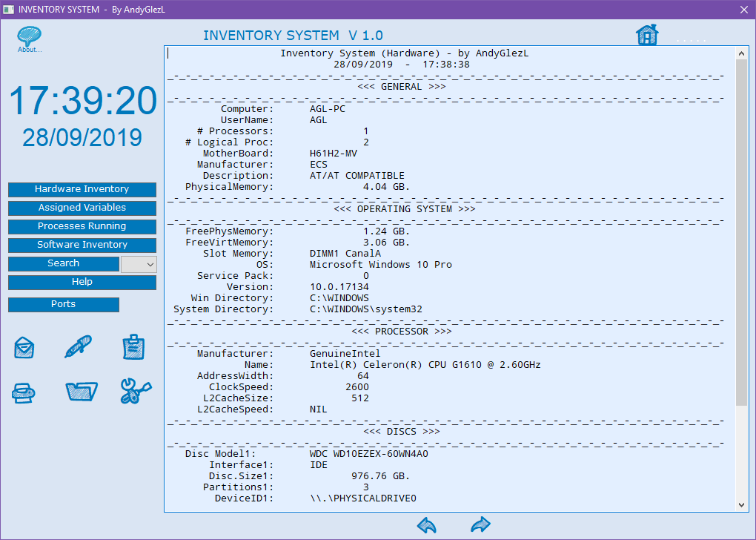The height and width of the screenshot is (540, 756).
Task: Open the Software Inventory report
Action: [82, 245]
